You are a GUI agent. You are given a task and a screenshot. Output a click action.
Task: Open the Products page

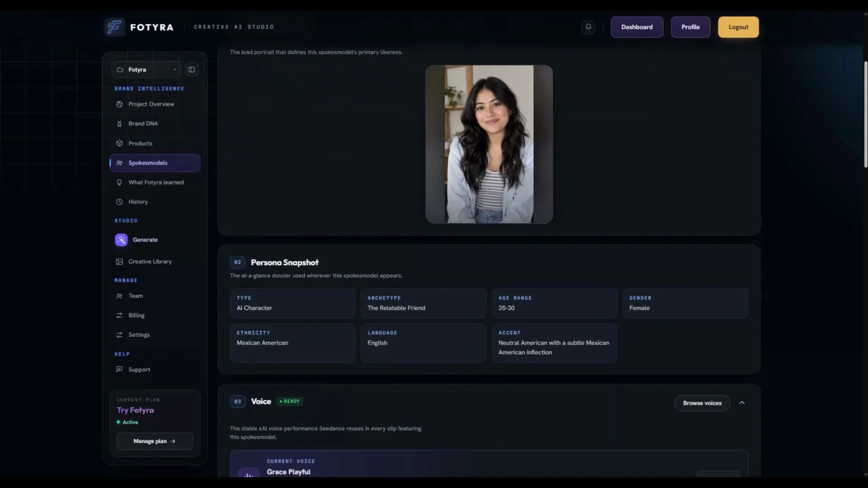pos(155,143)
